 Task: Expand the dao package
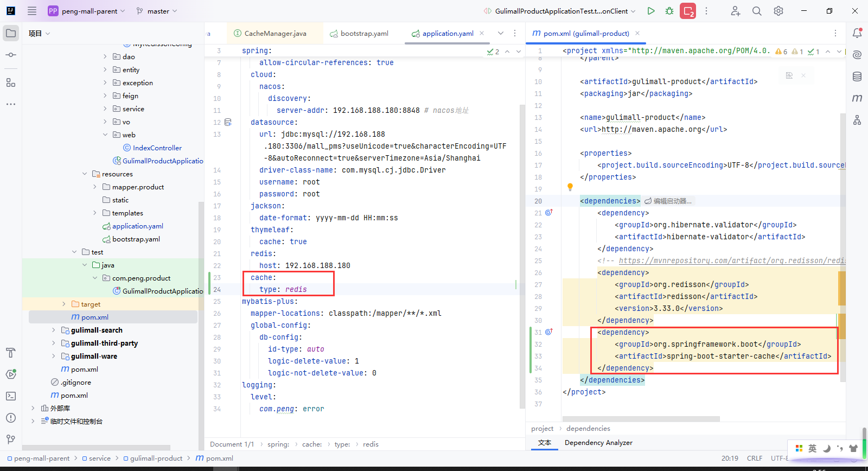(x=105, y=56)
